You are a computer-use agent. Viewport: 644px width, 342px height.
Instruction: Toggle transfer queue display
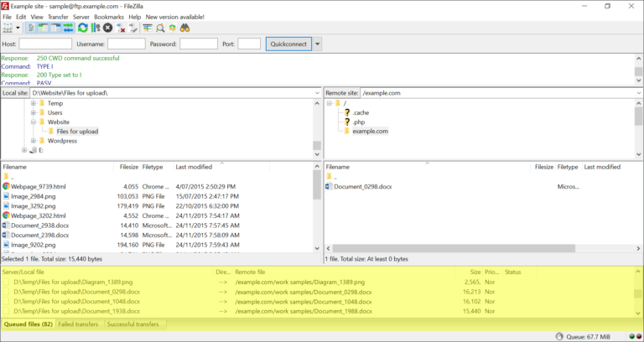pos(68,28)
